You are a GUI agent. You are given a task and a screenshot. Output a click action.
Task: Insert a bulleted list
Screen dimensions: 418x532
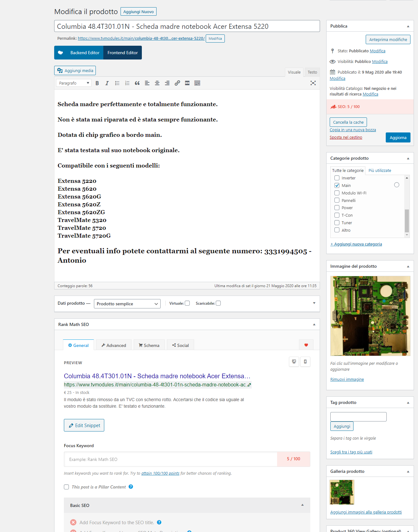tap(117, 83)
